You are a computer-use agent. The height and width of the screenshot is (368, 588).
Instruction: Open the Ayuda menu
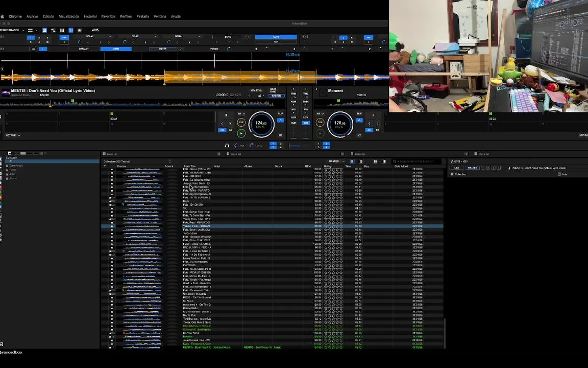[x=176, y=16]
